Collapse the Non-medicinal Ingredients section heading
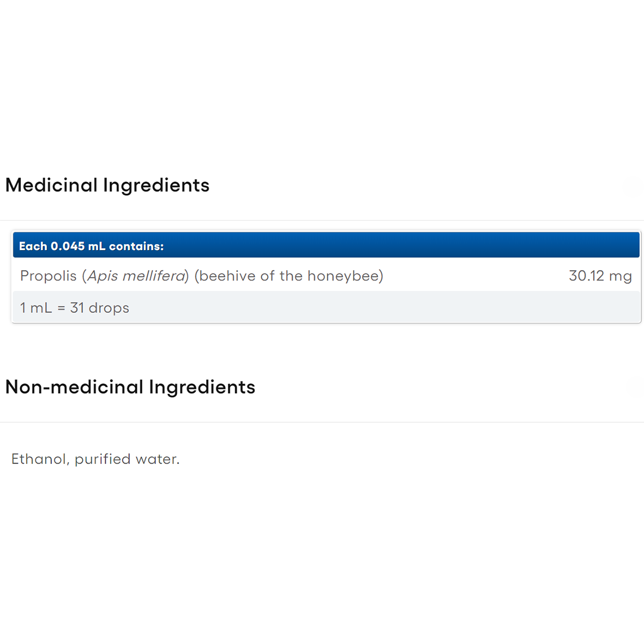 coord(130,387)
